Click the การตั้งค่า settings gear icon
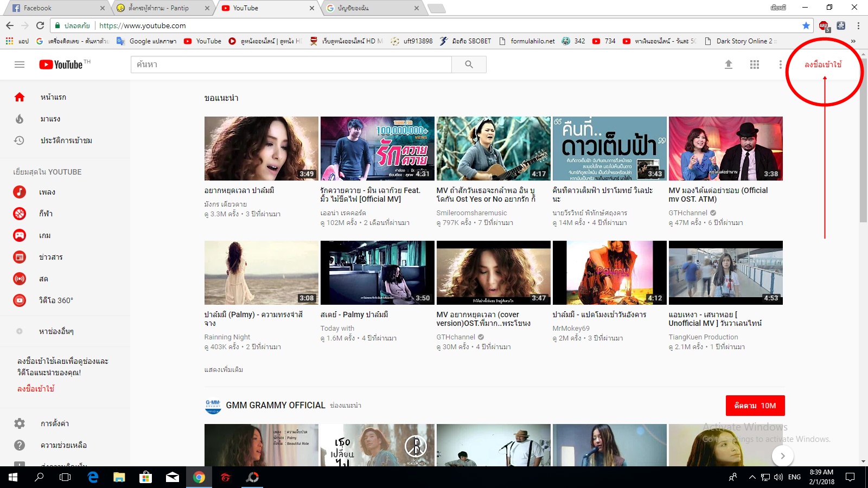Viewport: 868px width, 488px height. click(20, 423)
